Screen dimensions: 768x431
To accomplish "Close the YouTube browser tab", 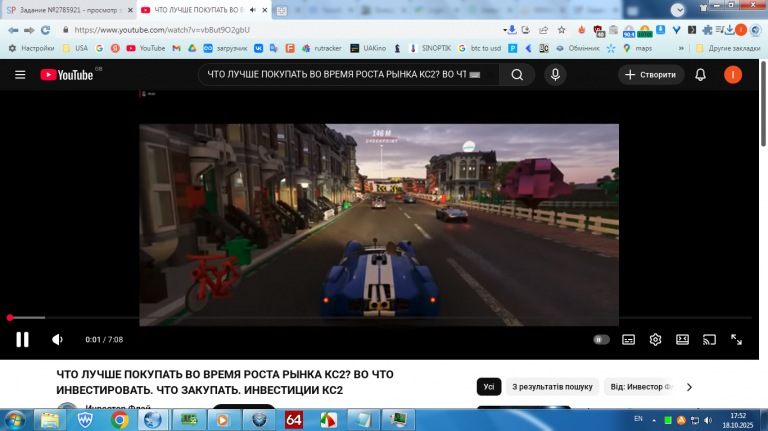I will [264, 10].
